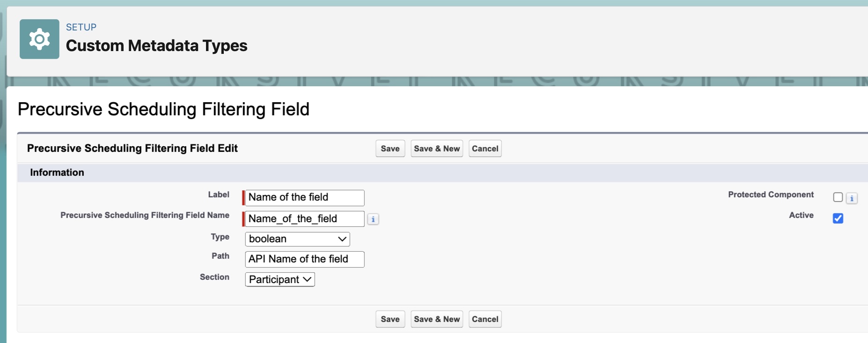868x343 pixels.
Task: Open info tooltip next to Protected Component
Action: click(x=852, y=198)
